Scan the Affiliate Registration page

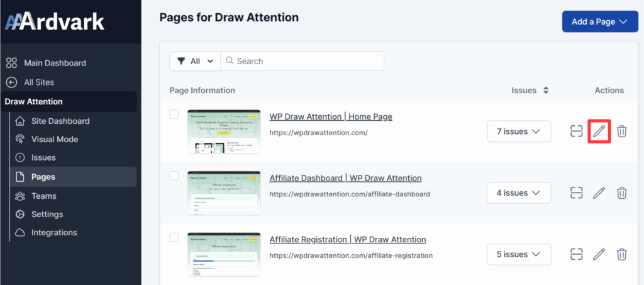click(577, 254)
